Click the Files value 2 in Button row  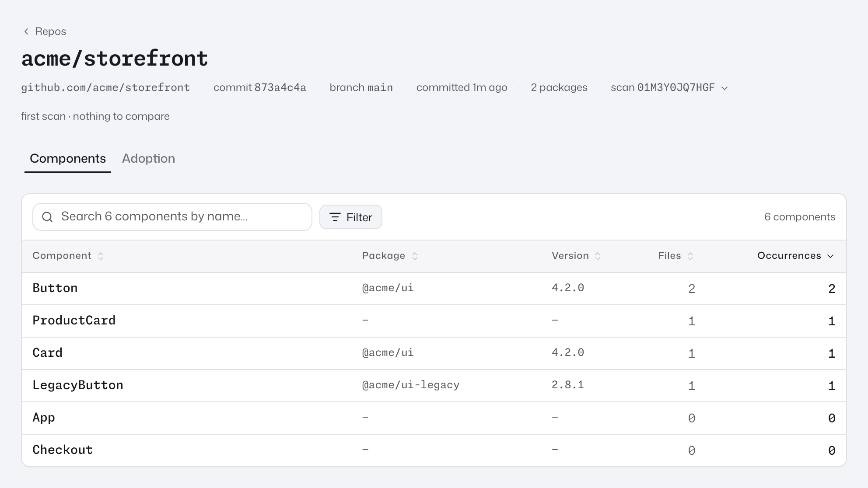pyautogui.click(x=692, y=289)
